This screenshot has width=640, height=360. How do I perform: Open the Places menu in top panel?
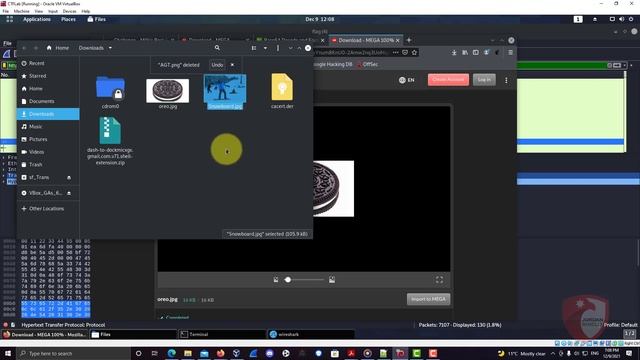click(x=68, y=19)
